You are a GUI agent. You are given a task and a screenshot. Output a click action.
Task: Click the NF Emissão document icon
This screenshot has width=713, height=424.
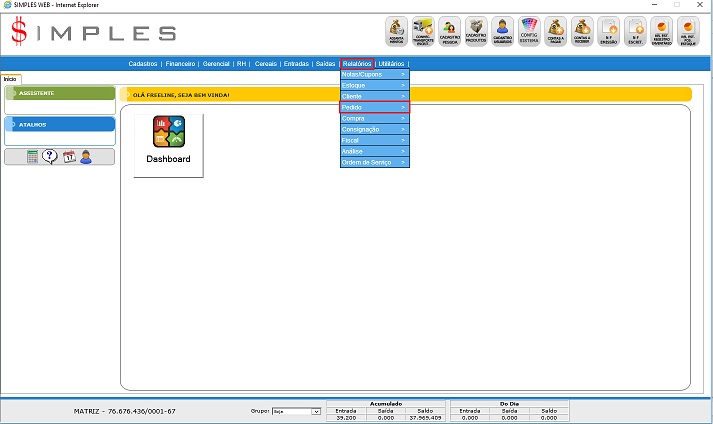point(609,32)
